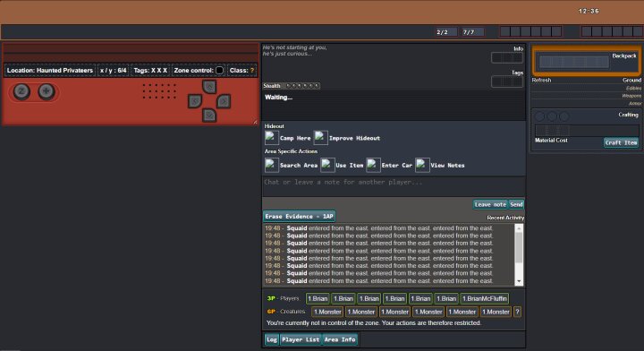Click the Info label above slot box
The image size is (644, 351).
(518, 48)
